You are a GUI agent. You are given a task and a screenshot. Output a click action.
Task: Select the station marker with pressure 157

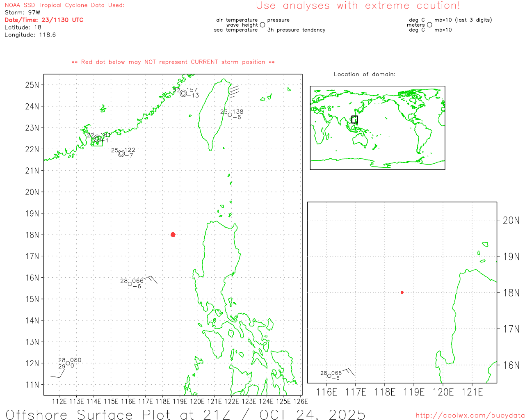click(x=183, y=94)
